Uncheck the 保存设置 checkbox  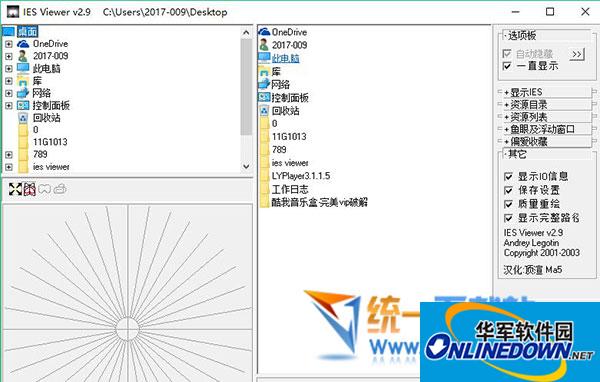[x=508, y=190]
